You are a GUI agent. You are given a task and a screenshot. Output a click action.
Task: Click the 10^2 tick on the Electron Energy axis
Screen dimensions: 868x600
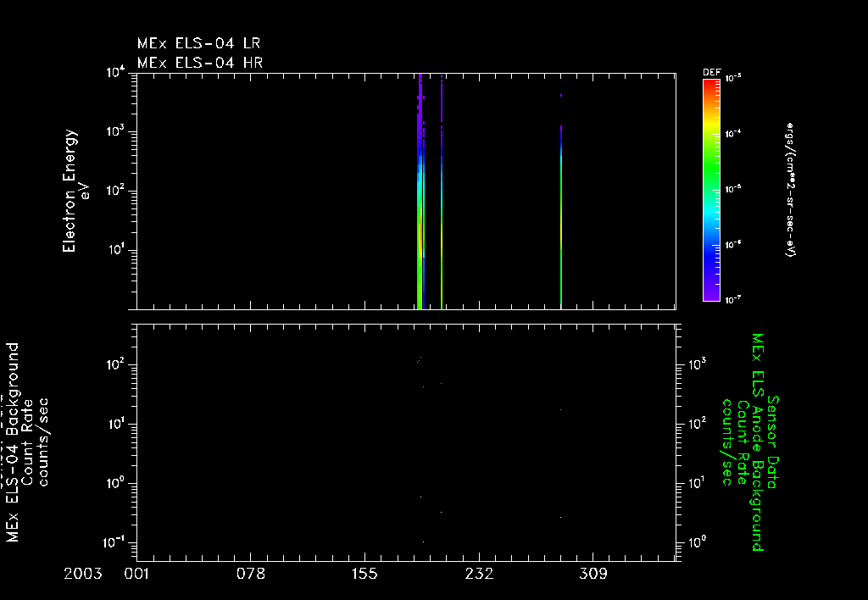pyautogui.click(x=115, y=192)
